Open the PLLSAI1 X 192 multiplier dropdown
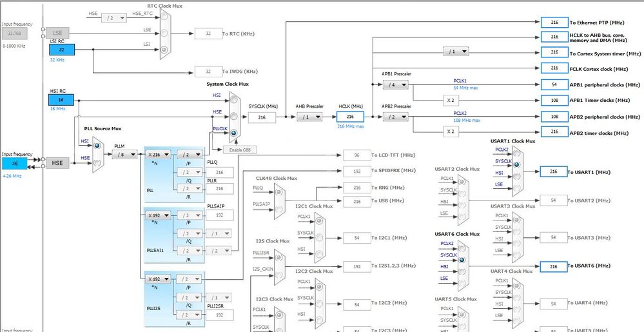The image size is (644, 332). [158, 215]
